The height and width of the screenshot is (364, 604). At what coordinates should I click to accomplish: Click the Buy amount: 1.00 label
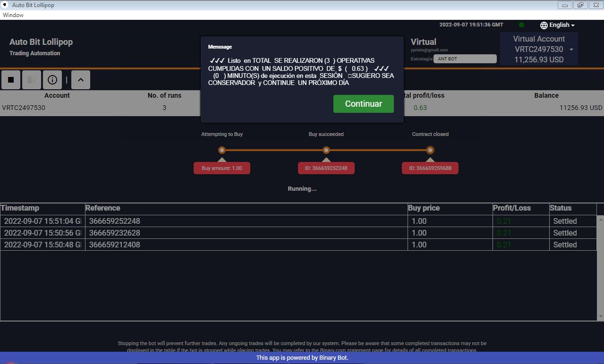(x=222, y=168)
